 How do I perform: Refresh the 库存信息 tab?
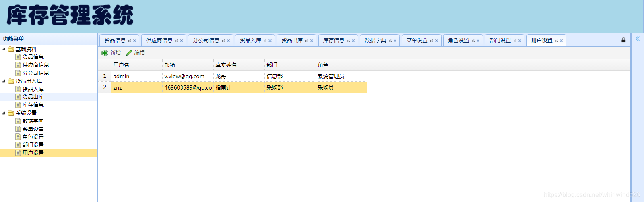348,41
